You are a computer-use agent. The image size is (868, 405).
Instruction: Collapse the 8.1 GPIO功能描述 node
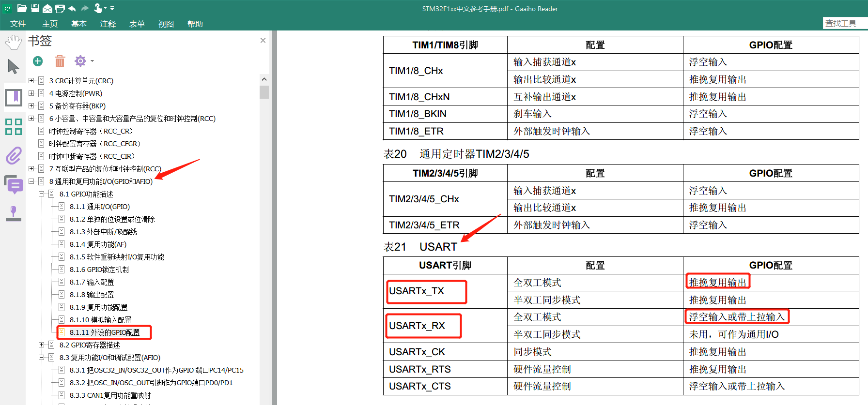(42, 194)
